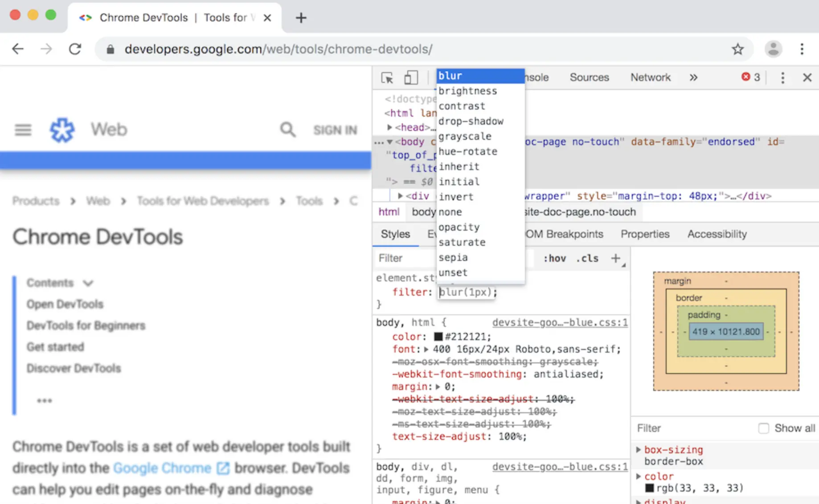This screenshot has height=504, width=819.
Task: Click the SIGN IN button
Action: 335,130
